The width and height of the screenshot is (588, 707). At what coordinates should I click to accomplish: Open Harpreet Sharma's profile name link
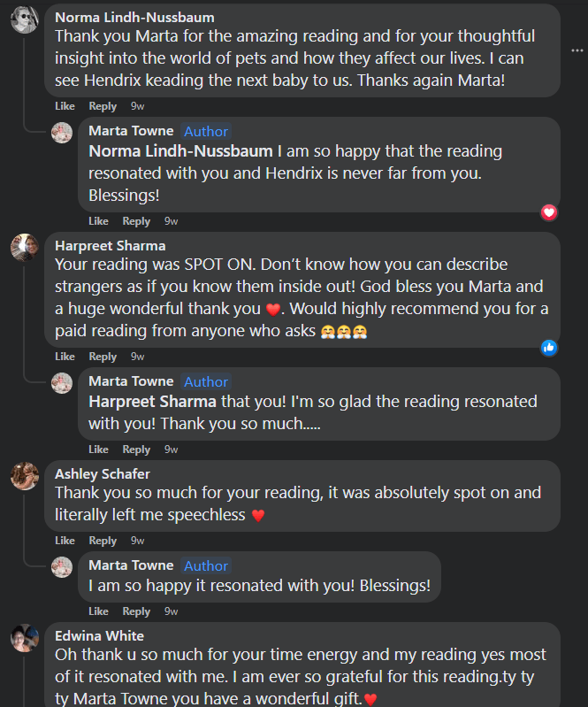(110, 245)
